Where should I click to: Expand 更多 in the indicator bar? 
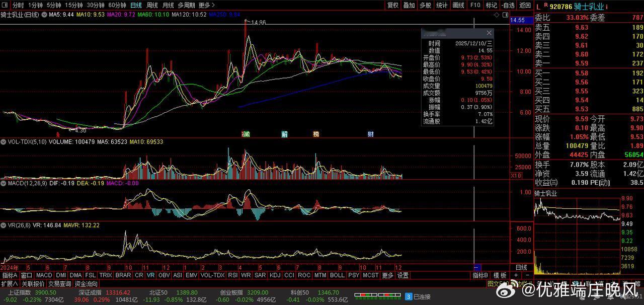pos(387,275)
